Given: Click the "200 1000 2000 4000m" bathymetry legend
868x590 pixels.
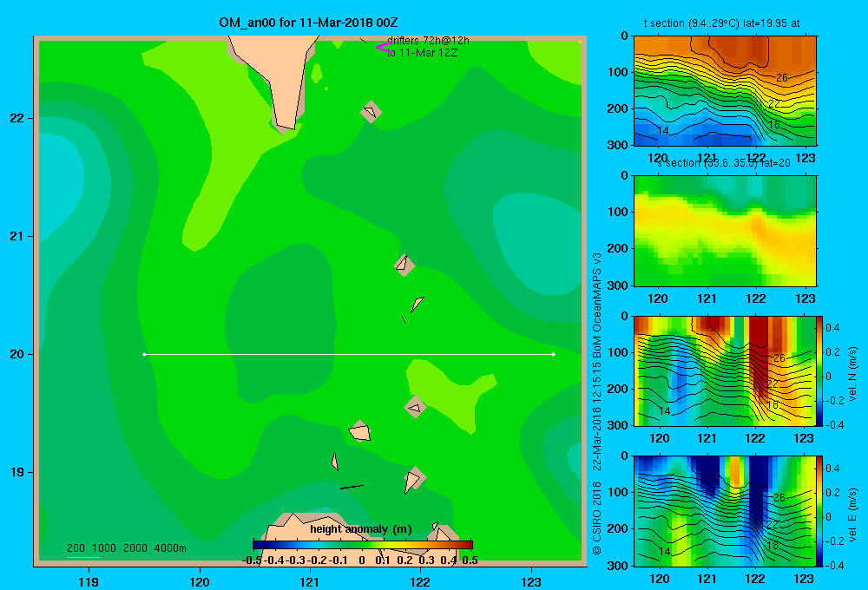Looking at the screenshot, I should pos(126,548).
